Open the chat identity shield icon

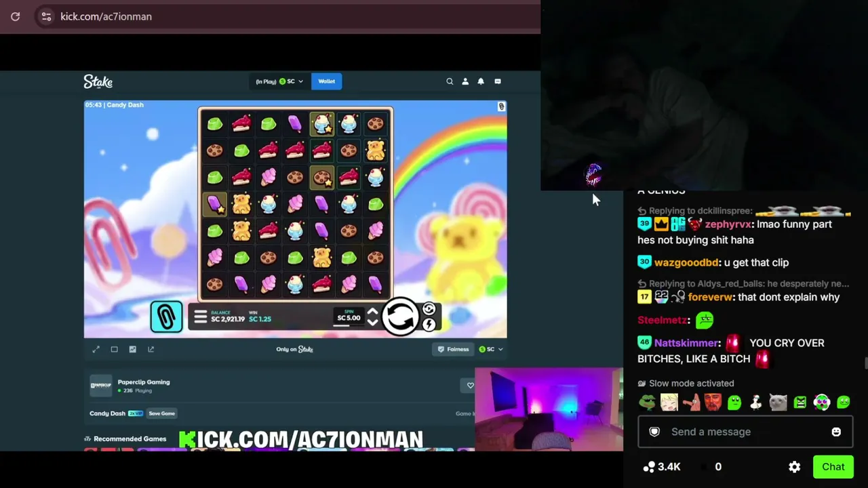pyautogui.click(x=654, y=432)
